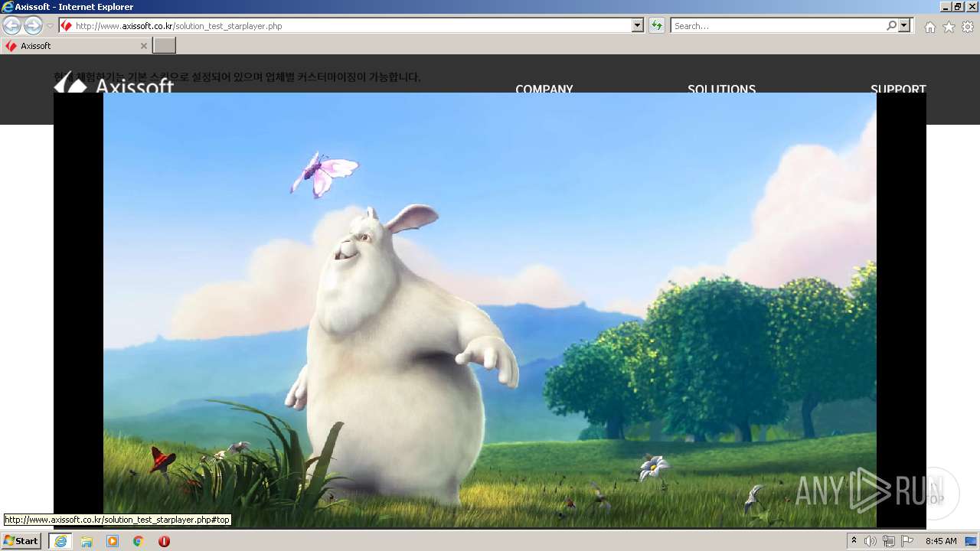
Task: Click the browser Forward arrow button
Action: [x=33, y=25]
